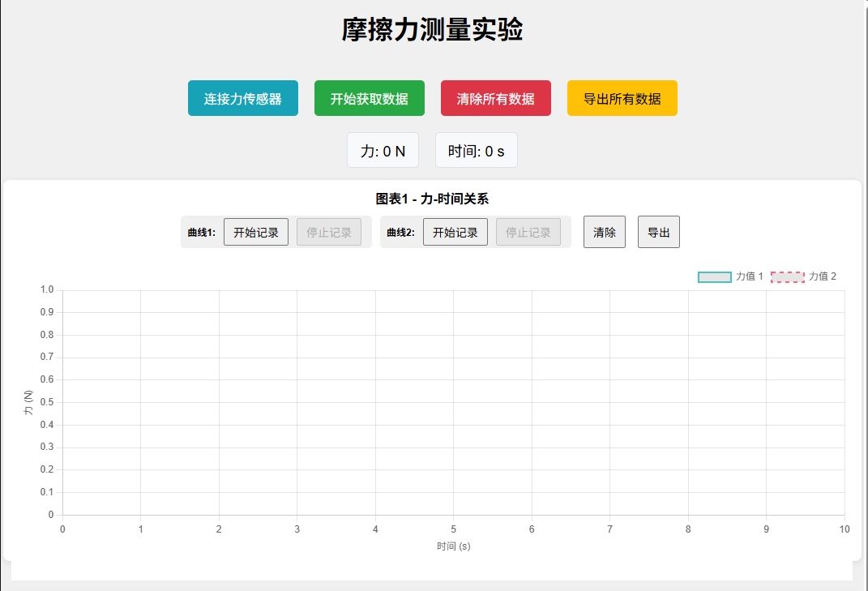Click the yellow 导出所有数据 button
This screenshot has width=868, height=591.
click(622, 97)
